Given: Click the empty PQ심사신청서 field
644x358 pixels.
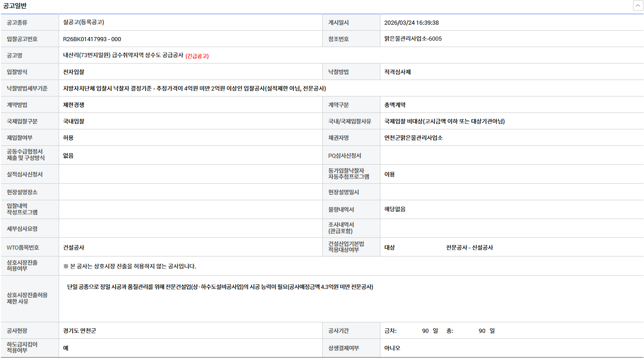Looking at the screenshot, I should tap(511, 155).
